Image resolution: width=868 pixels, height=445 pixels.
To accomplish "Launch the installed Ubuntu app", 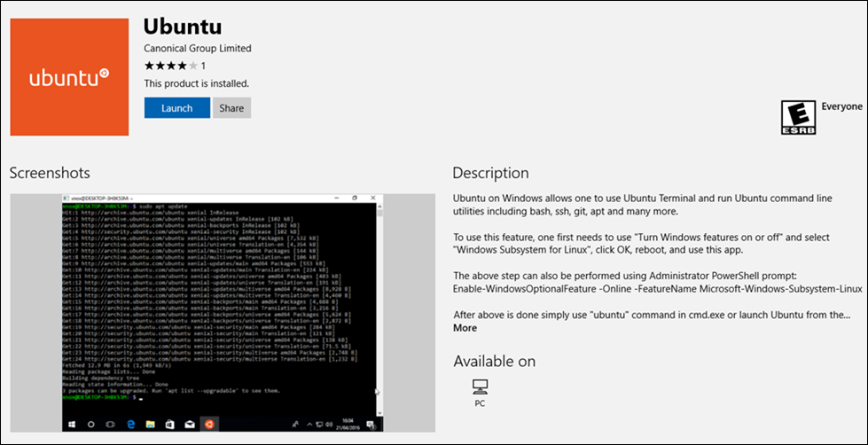I will tap(177, 108).
